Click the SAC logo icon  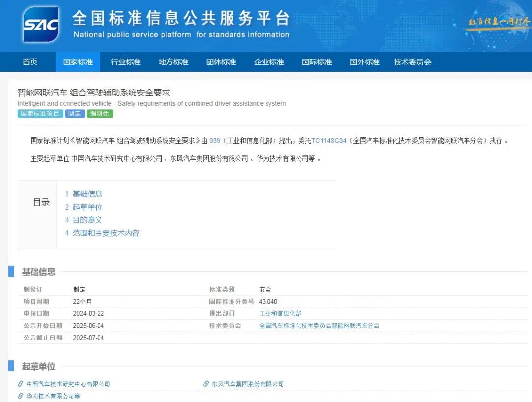(41, 24)
